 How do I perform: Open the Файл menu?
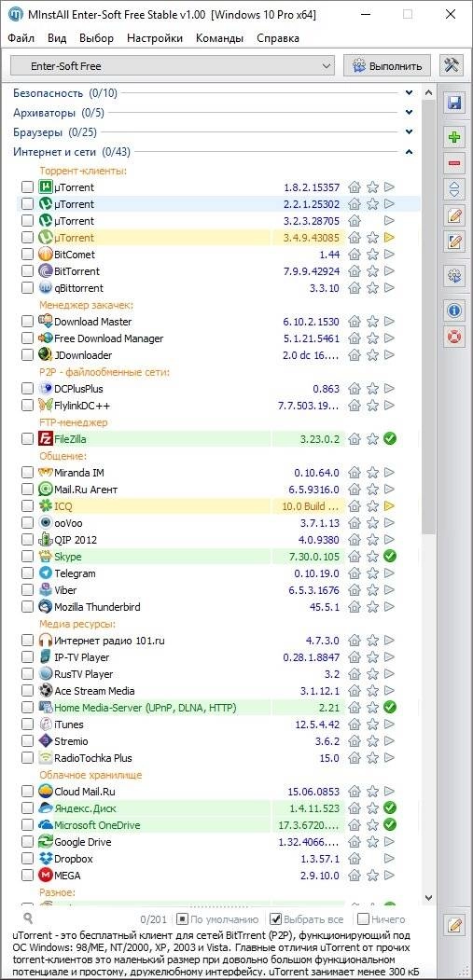tap(21, 38)
